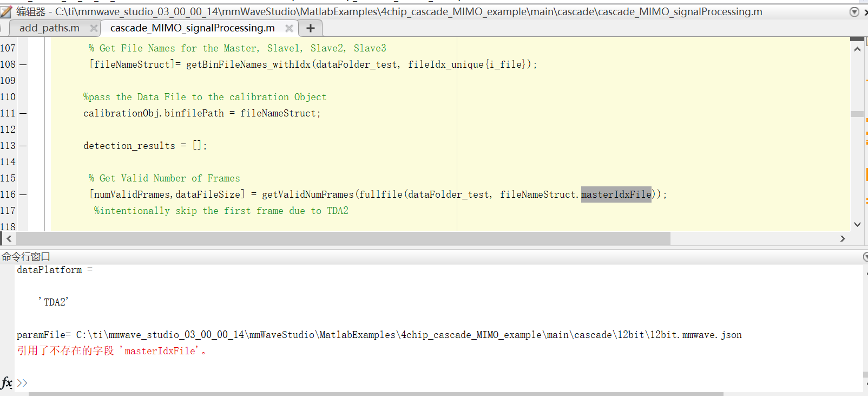Image resolution: width=868 pixels, height=396 pixels.
Task: Close the add_paths.m tab
Action: point(94,28)
